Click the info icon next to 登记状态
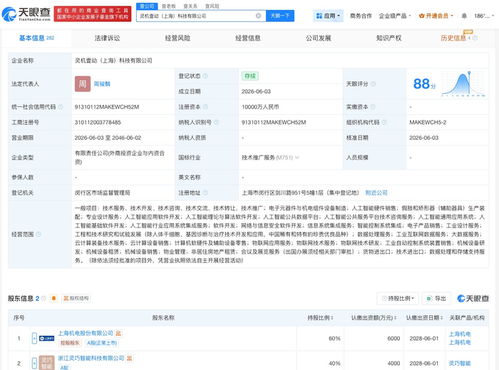The image size is (499, 370). (205, 76)
